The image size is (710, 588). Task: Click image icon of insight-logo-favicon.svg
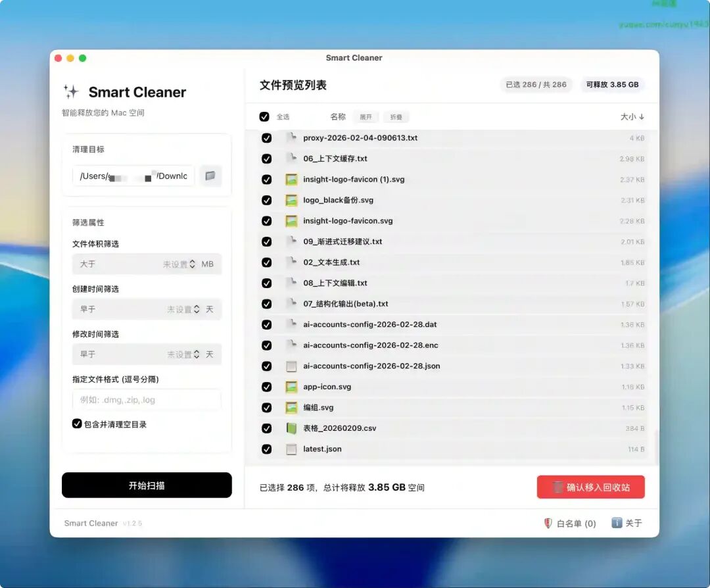(291, 221)
